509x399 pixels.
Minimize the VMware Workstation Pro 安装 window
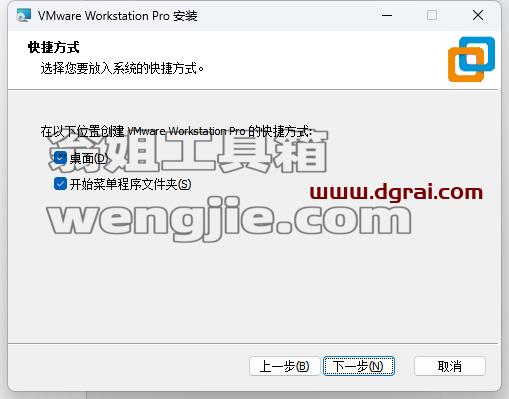point(387,15)
